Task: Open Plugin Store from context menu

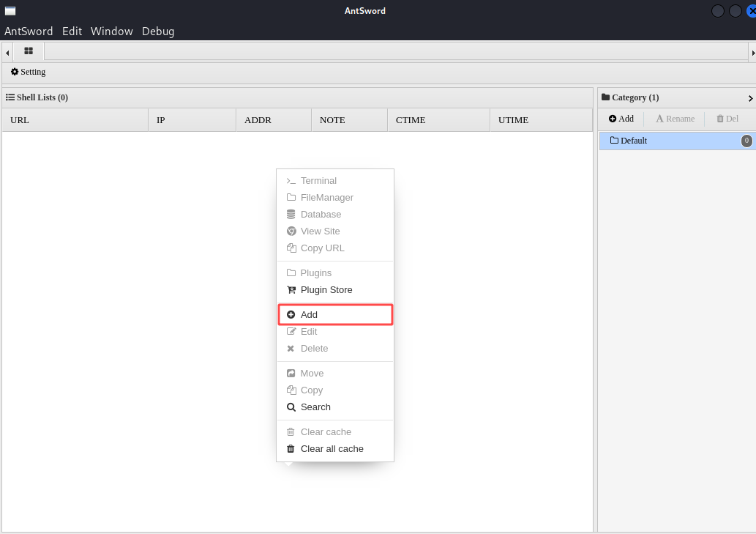Action: [335, 290]
